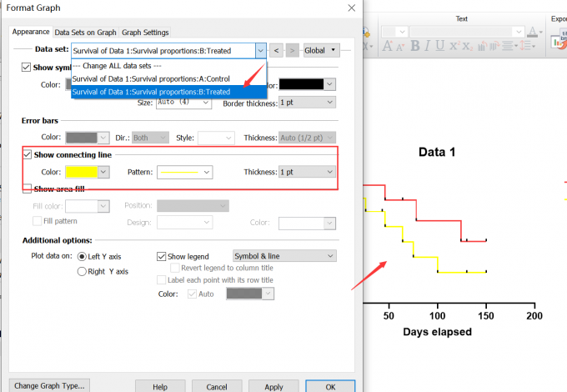Pick yellow connecting line color swatch
567x392 pixels.
82,172
